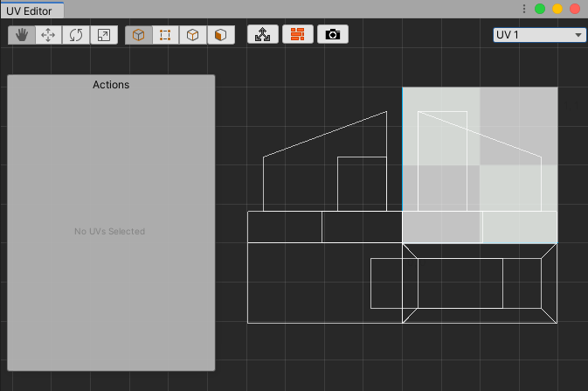The image size is (588, 391).
Task: Select the Move tool in toolbar
Action: [x=49, y=35]
